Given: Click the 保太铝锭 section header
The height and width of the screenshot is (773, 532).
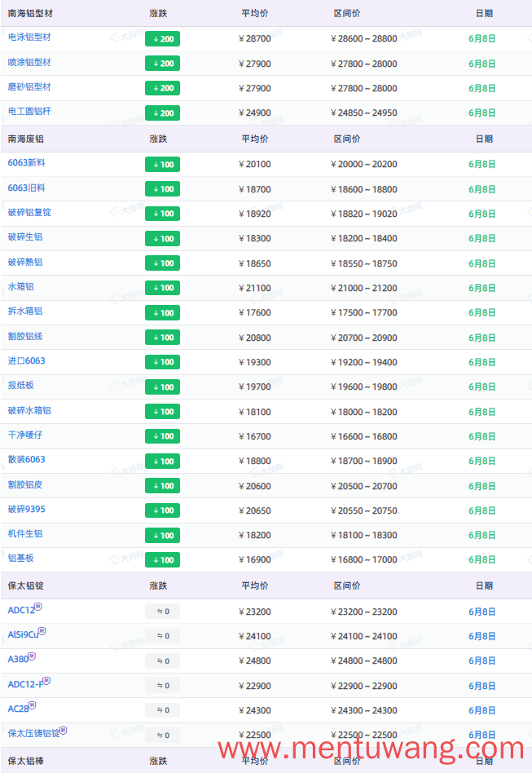Looking at the screenshot, I should coord(25,585).
